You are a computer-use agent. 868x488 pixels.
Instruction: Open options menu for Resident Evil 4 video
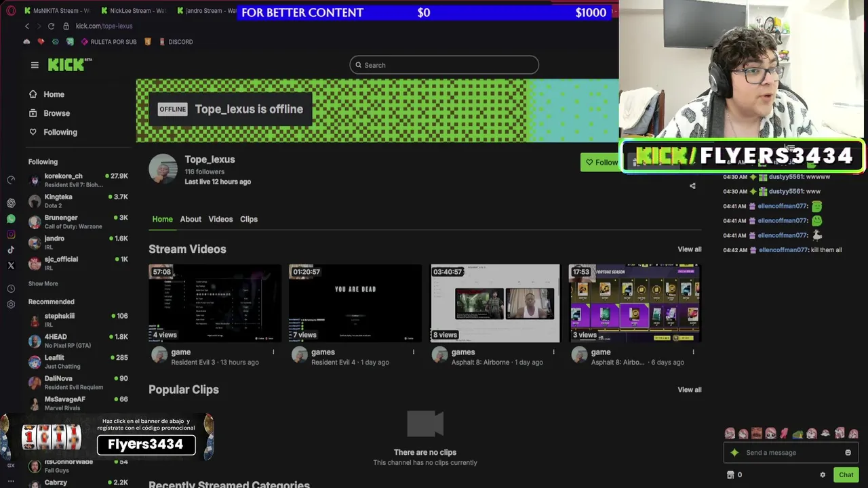414,352
